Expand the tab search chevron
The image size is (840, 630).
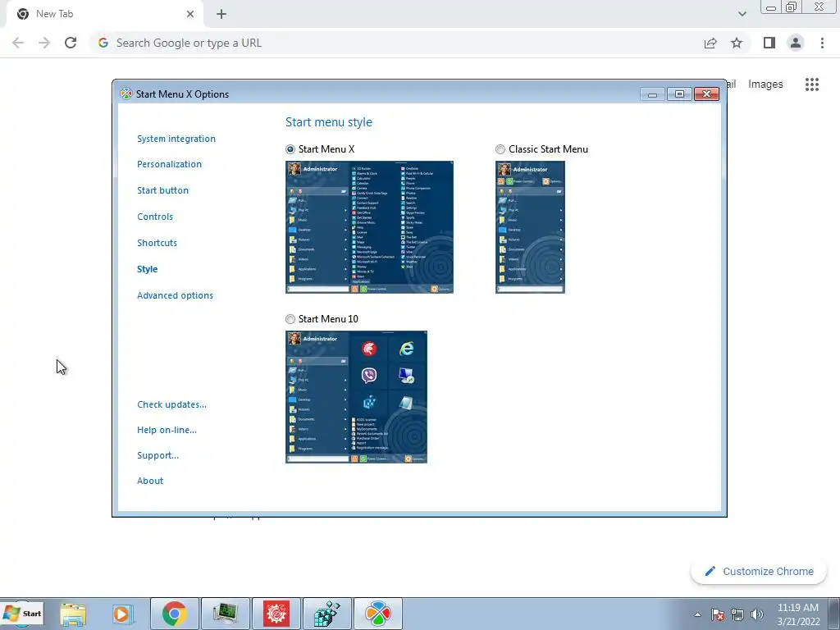pyautogui.click(x=742, y=15)
